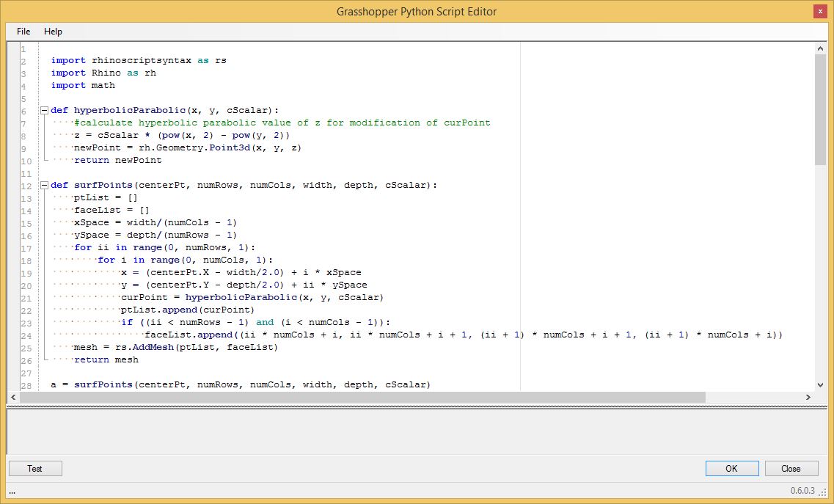Close the script editor window

point(820,12)
